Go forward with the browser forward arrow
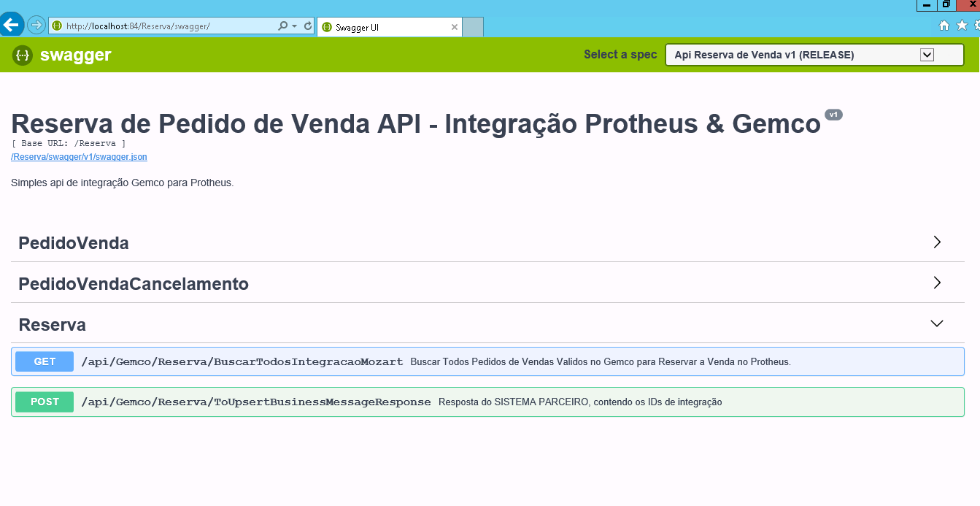Viewport: 980px width, 506px height. point(36,25)
